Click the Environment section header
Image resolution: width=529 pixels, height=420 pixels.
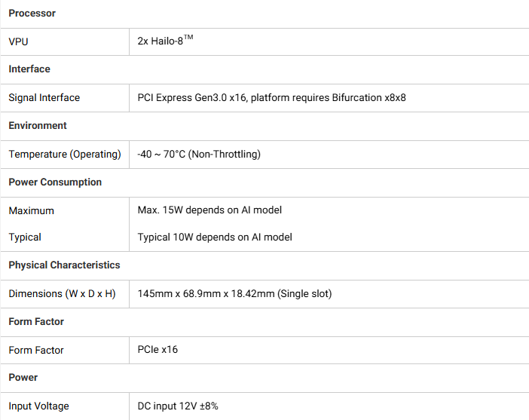pos(38,125)
